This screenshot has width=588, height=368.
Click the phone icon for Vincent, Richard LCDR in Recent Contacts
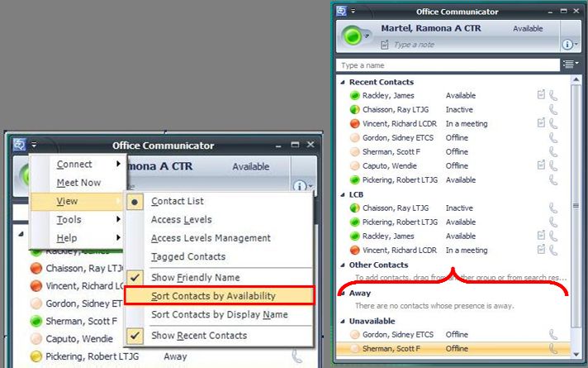pyautogui.click(x=553, y=123)
